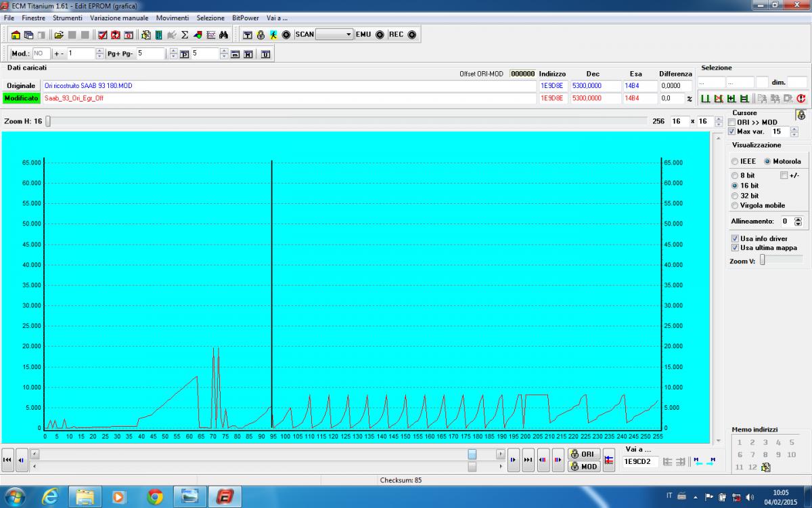The image size is (812, 508).
Task: Click the 'T' text icon in the toolbar
Action: point(248,35)
